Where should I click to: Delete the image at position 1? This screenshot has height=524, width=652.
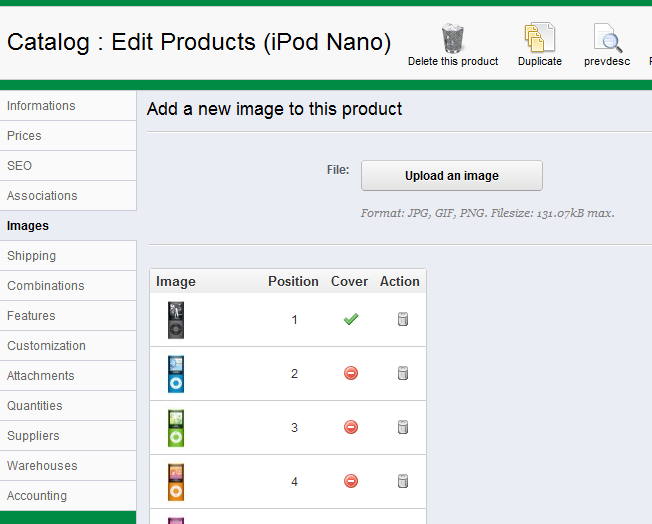(x=403, y=320)
